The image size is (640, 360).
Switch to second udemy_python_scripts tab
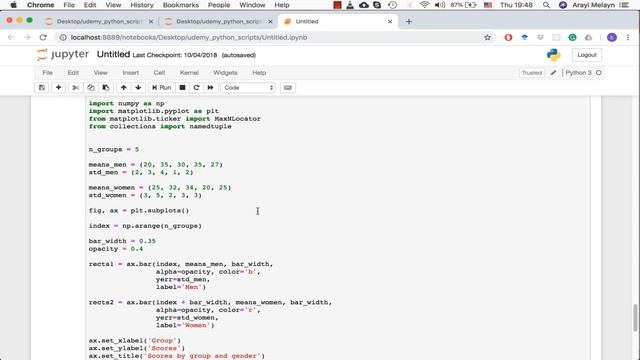(x=218, y=21)
